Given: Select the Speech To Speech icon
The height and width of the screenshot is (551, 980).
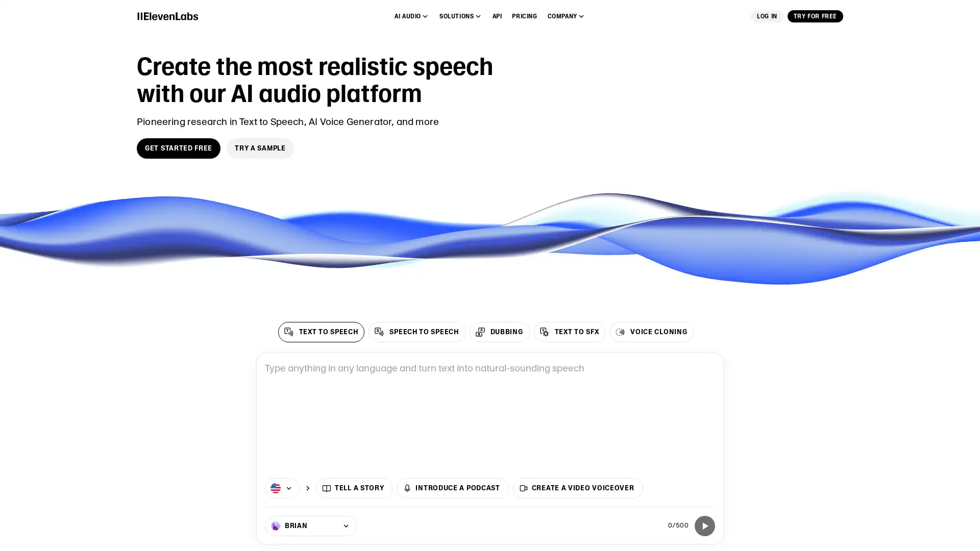Looking at the screenshot, I should tap(378, 331).
